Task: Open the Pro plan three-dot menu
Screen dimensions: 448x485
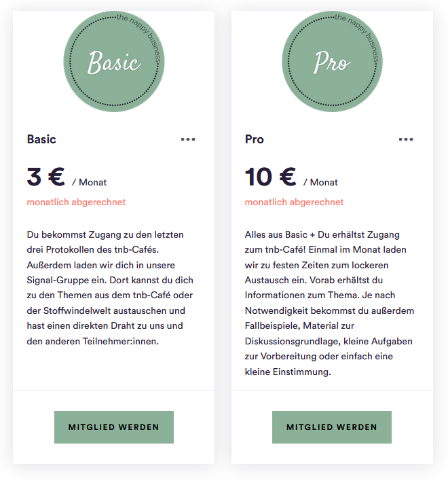Action: [406, 139]
